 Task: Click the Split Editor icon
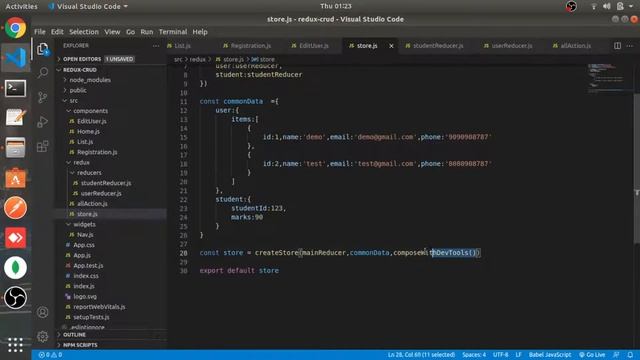pyautogui.click(x=618, y=46)
